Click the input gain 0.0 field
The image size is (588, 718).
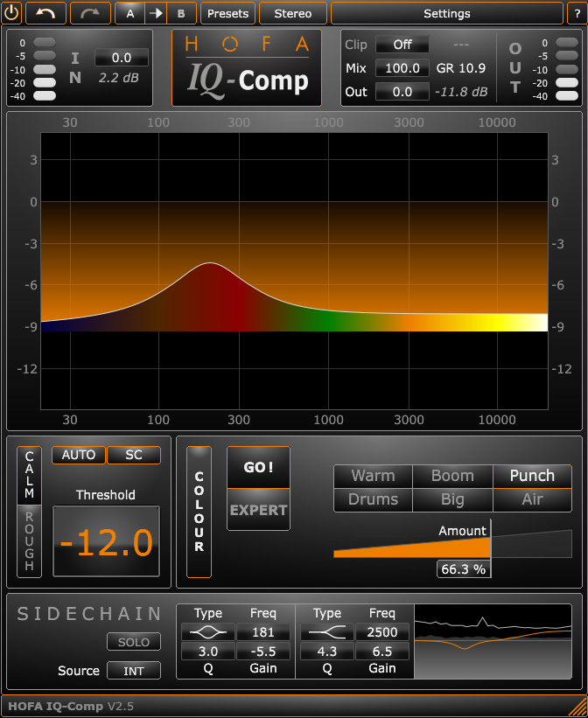pyautogui.click(x=122, y=58)
